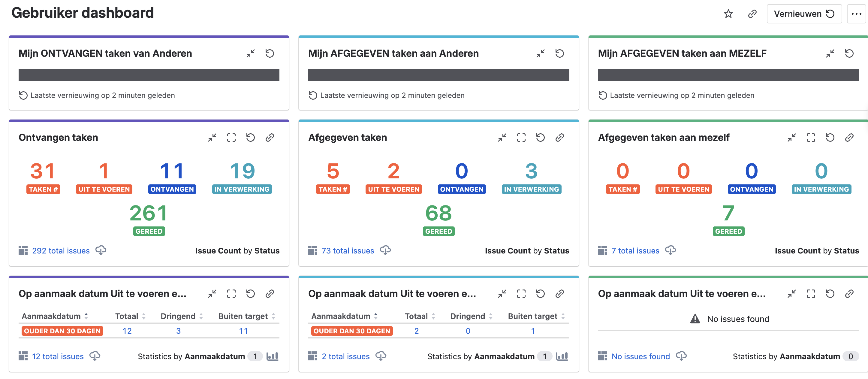Collapse the Afgegeven taken gadget
This screenshot has width=868, height=379.
502,138
